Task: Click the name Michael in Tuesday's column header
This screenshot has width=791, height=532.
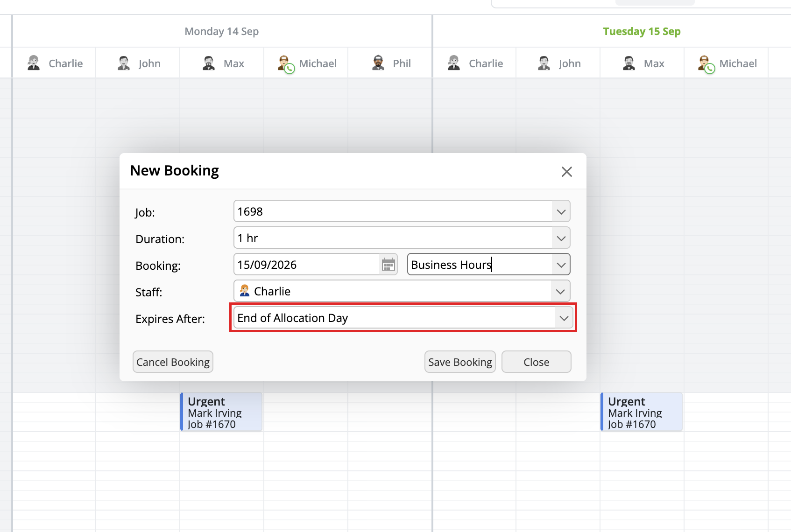Action: pos(738,63)
